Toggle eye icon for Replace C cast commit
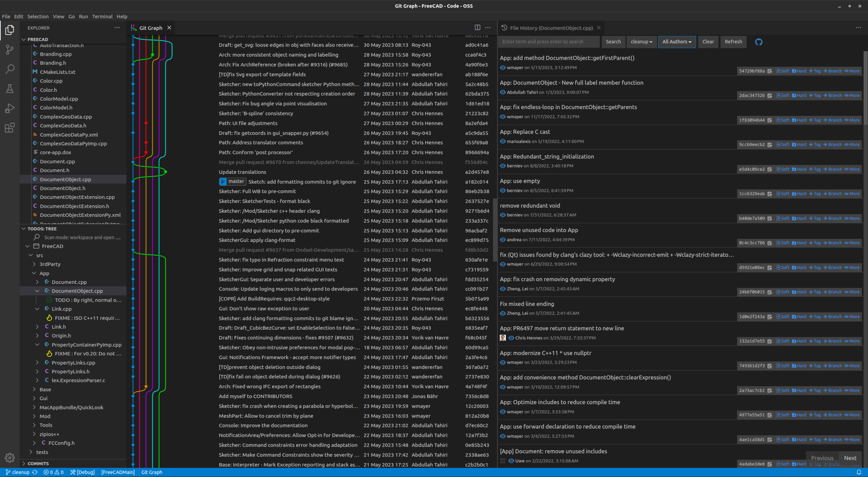The image size is (868, 477). (x=503, y=141)
